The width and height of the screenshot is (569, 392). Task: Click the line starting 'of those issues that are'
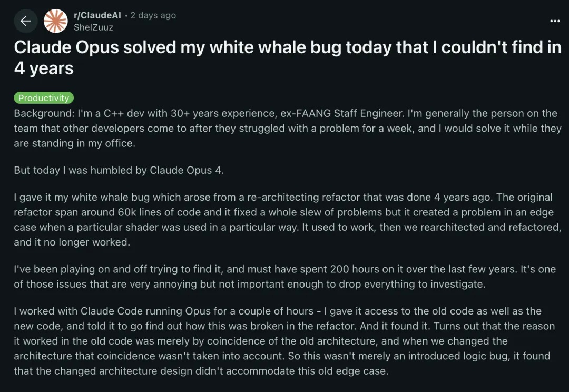tap(249, 284)
